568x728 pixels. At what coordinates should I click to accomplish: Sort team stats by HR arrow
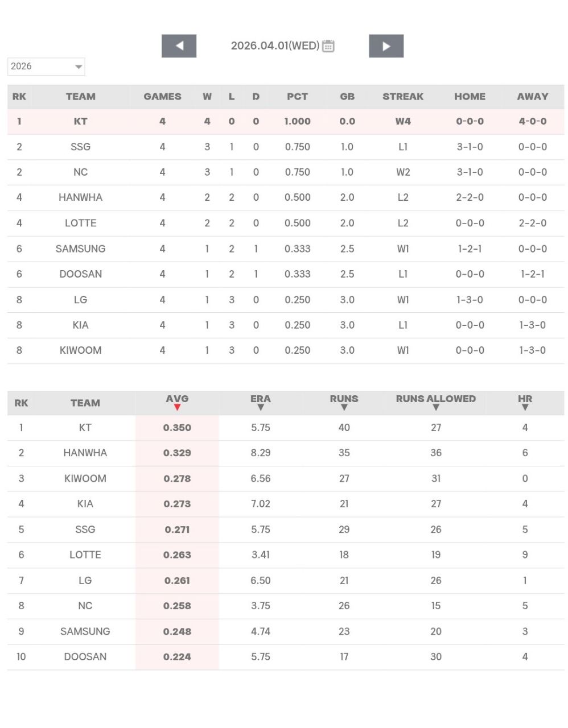(525, 407)
